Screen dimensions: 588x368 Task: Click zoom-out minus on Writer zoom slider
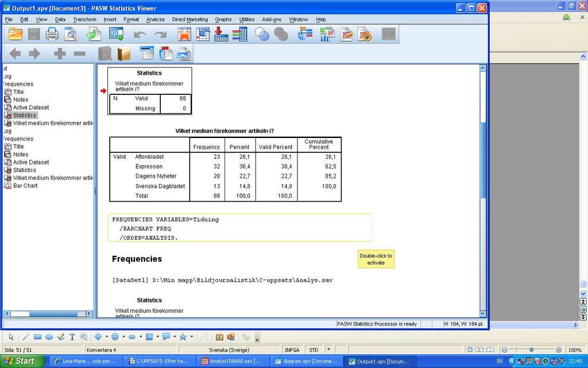(505, 350)
